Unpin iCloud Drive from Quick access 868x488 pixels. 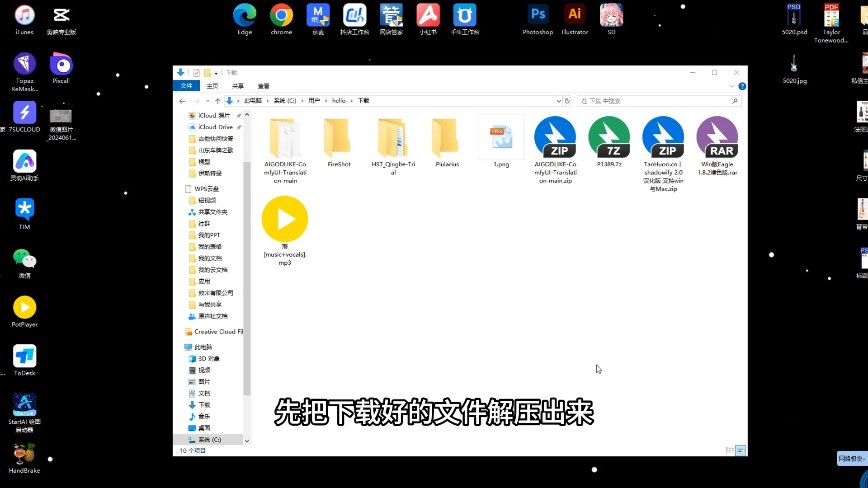pyautogui.click(x=239, y=127)
